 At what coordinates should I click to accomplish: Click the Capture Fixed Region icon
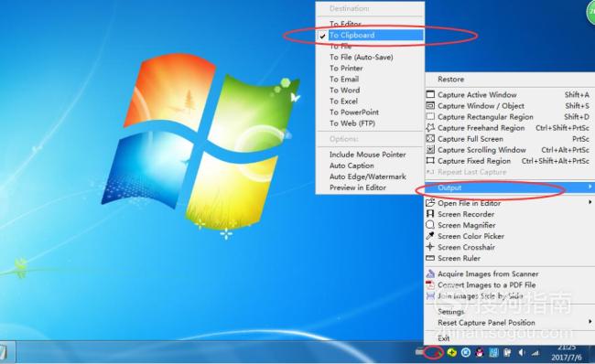[430, 160]
